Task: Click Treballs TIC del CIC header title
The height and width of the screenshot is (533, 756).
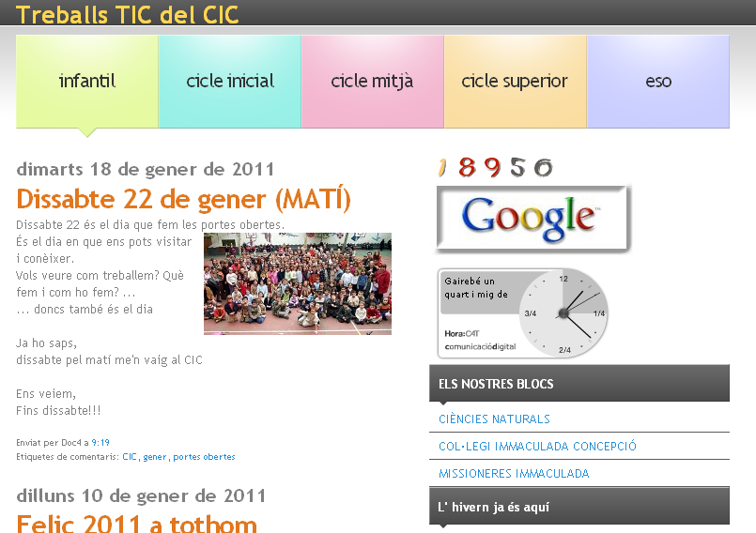Action: (x=128, y=14)
